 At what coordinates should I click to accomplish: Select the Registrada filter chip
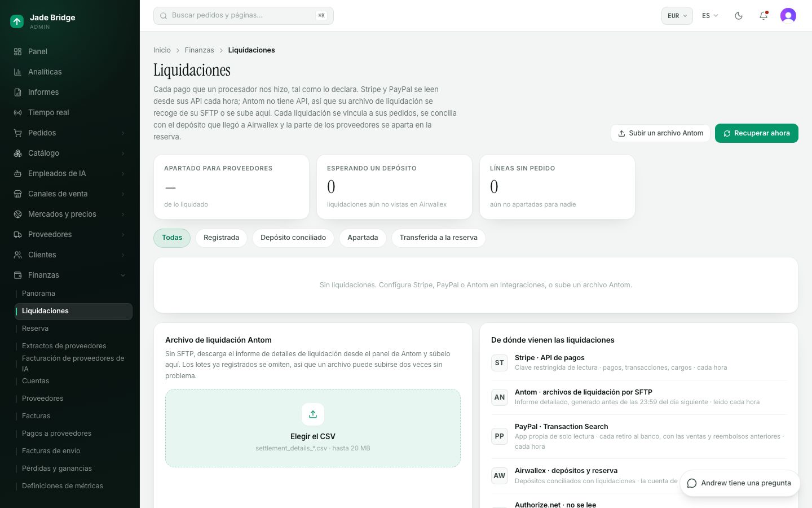click(221, 238)
